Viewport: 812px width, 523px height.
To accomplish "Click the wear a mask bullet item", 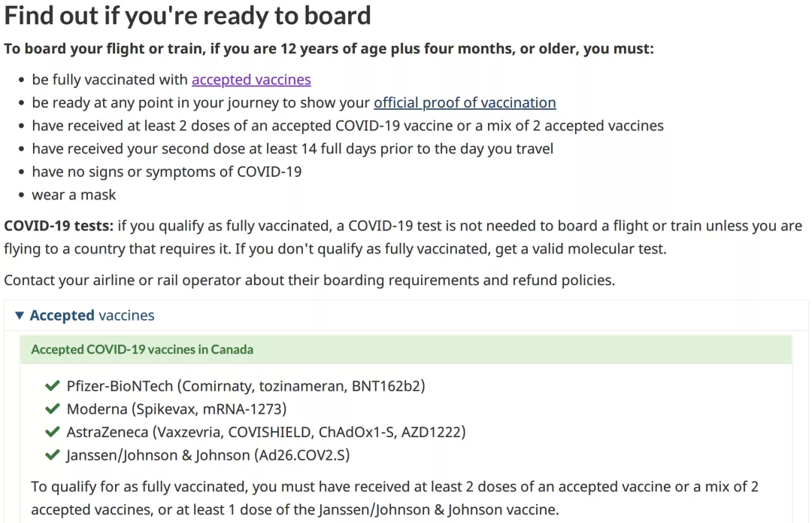I will [x=74, y=195].
